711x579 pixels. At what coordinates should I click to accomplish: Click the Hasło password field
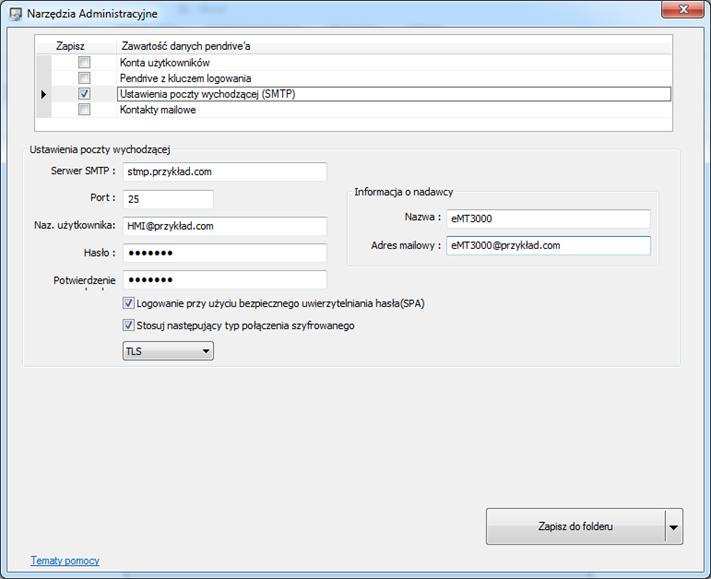(x=225, y=253)
